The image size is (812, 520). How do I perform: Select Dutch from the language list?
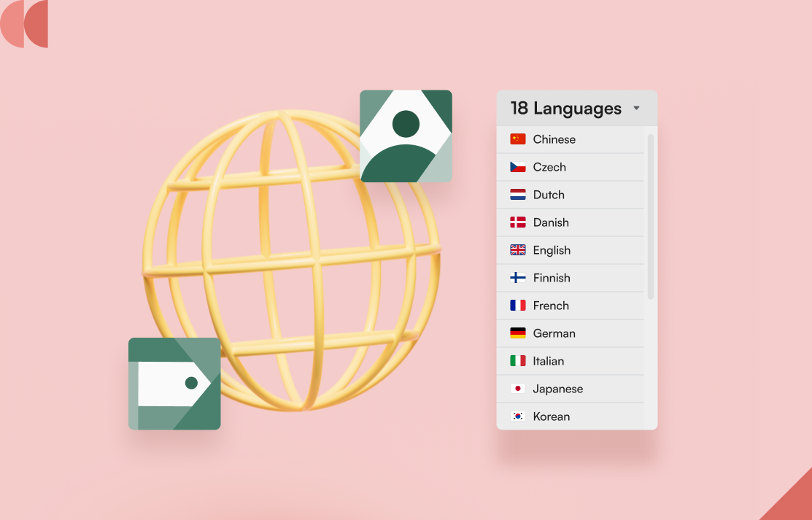[549, 195]
